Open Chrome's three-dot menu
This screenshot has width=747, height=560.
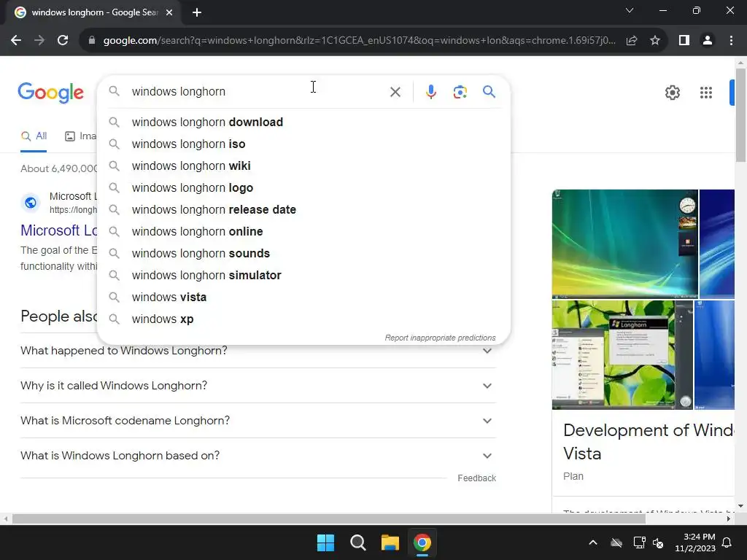731,41
